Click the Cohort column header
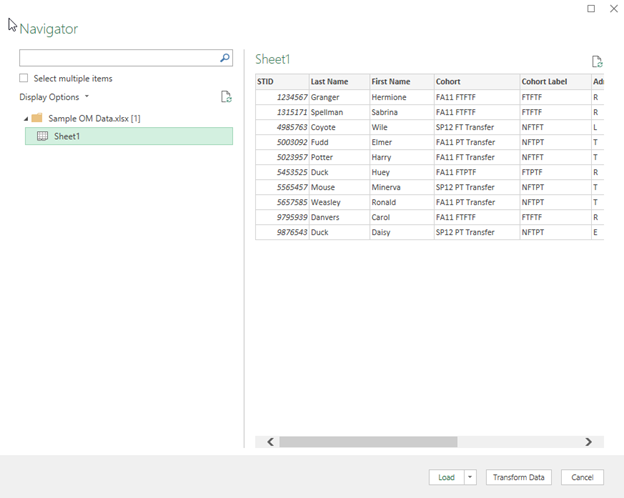 (x=477, y=82)
